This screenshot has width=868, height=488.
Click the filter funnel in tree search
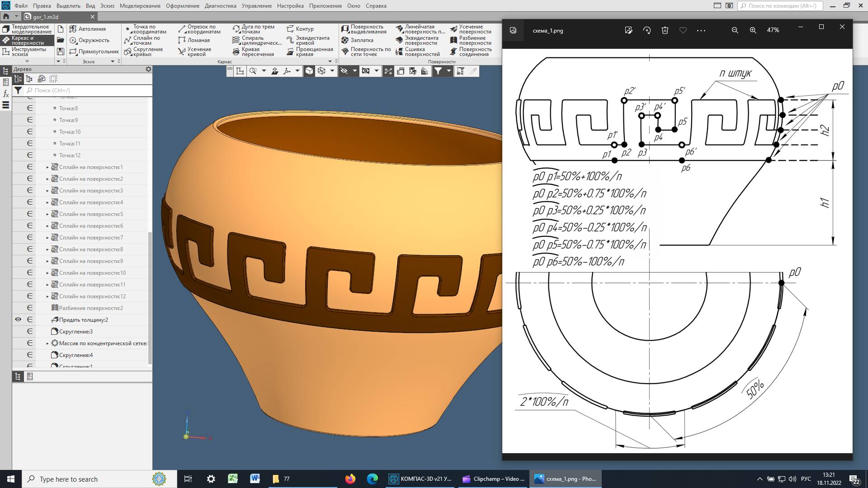point(18,90)
